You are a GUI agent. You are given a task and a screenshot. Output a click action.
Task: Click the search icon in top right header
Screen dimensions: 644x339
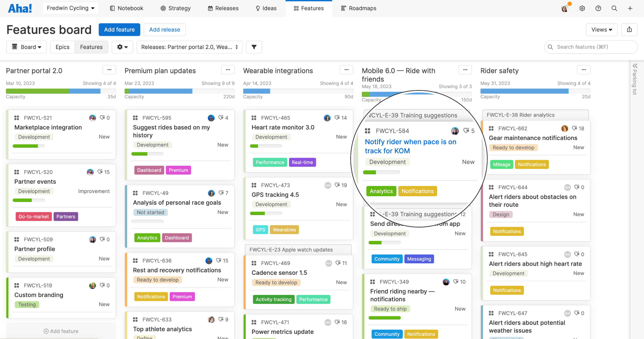[614, 8]
